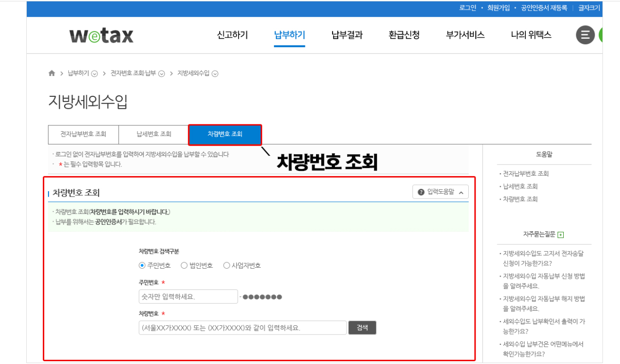Open the 환급신청 menu
This screenshot has width=620, height=364.
pos(404,35)
